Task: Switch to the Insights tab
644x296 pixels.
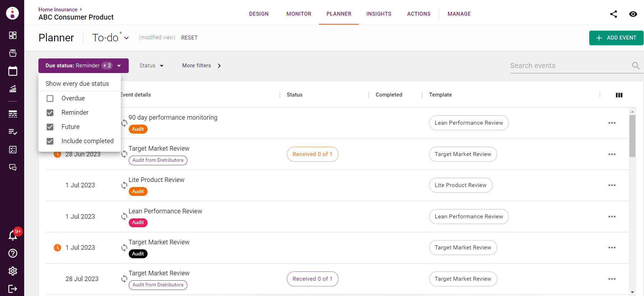Action: click(379, 14)
